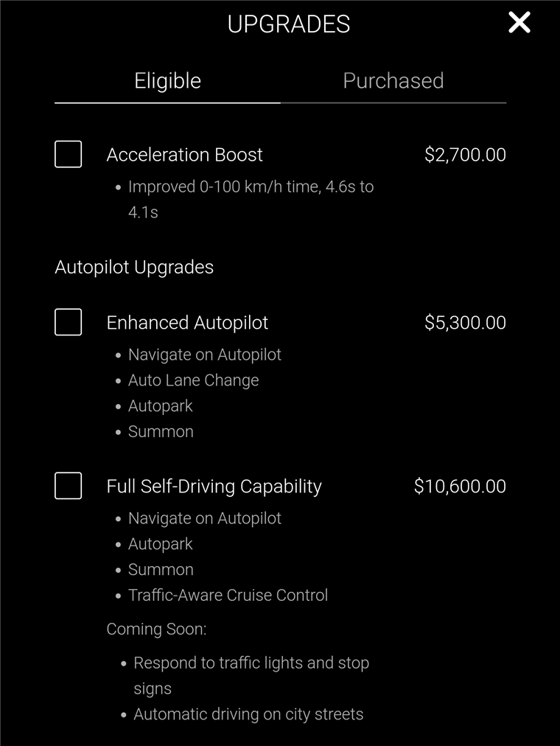The height and width of the screenshot is (746, 560).
Task: Enable the Full Self-Driving Capability checkbox
Action: click(x=69, y=486)
